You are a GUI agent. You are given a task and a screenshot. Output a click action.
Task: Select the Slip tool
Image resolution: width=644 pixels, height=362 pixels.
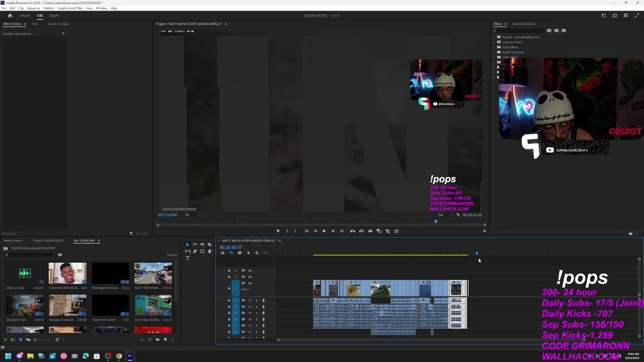(x=188, y=251)
